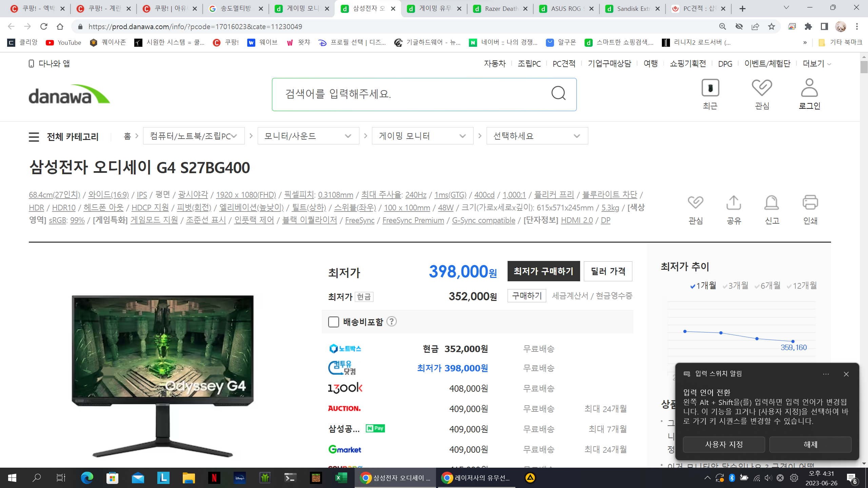The image size is (868, 488).
Task: Open the 1300k seller price row
Action: 477,388
